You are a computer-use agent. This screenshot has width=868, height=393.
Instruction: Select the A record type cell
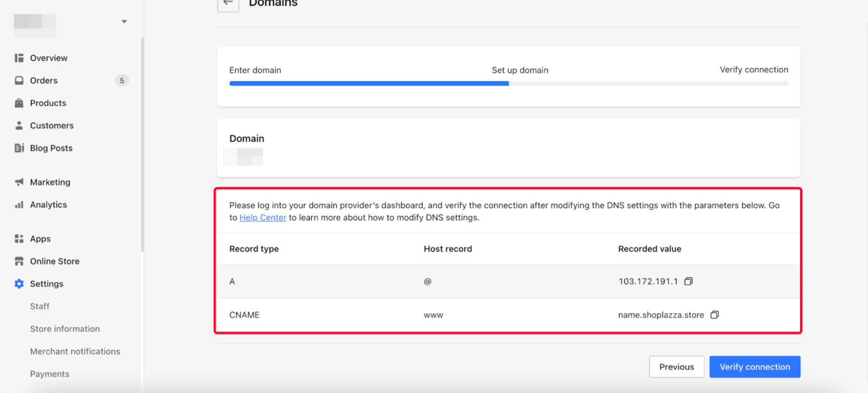[232, 281]
